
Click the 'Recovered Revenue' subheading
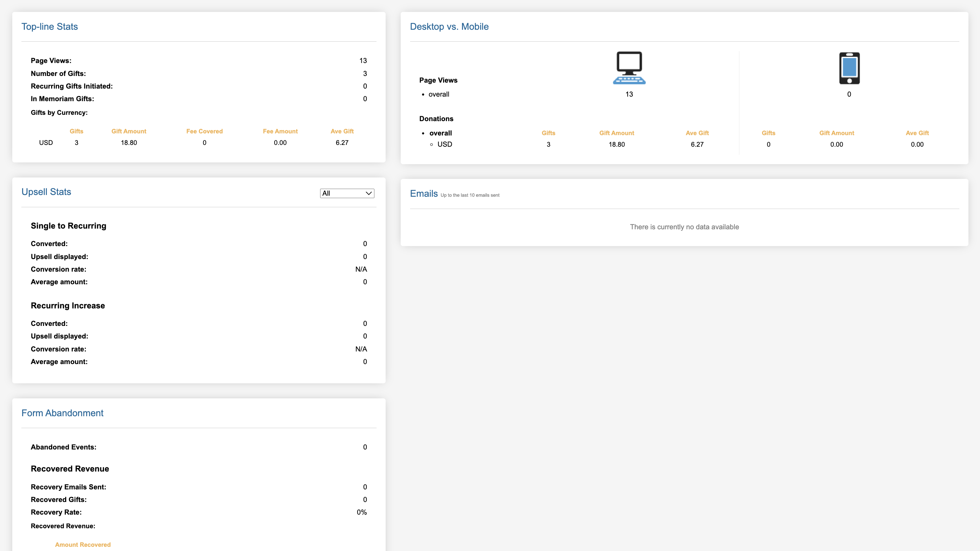[x=70, y=468]
